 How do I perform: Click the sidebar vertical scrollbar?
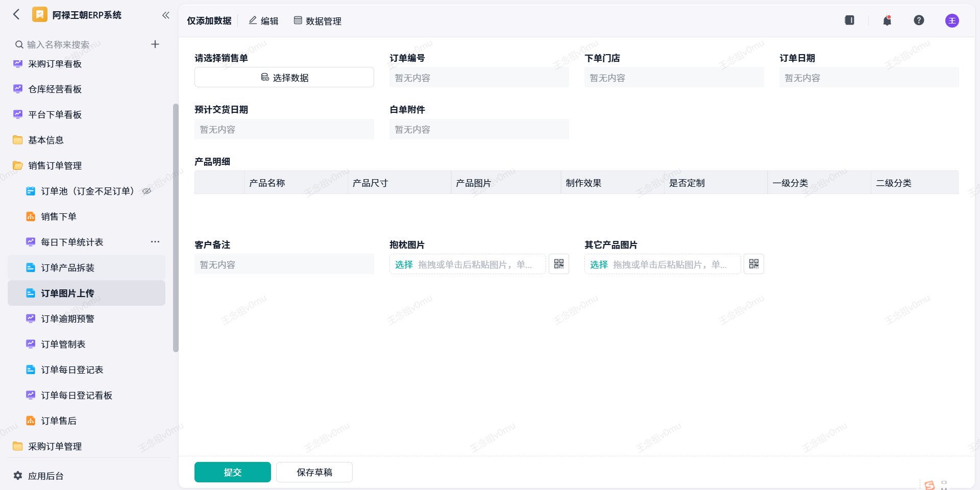coord(176,228)
